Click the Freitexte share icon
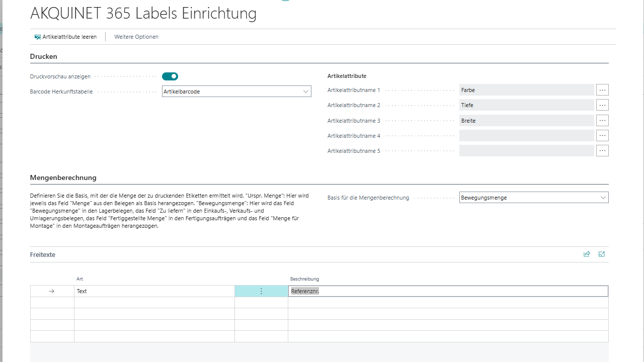644x362 pixels. coord(587,254)
